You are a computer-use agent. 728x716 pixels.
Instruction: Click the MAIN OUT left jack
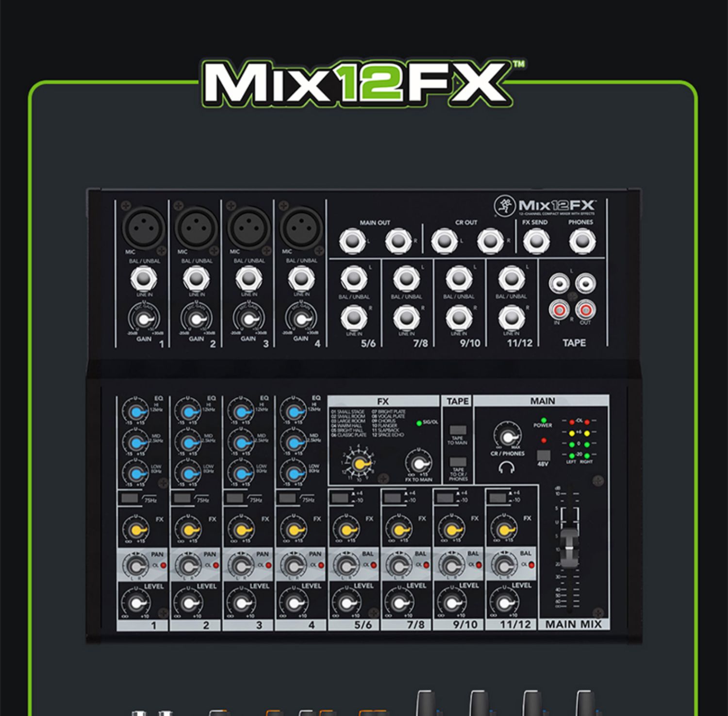point(352,241)
